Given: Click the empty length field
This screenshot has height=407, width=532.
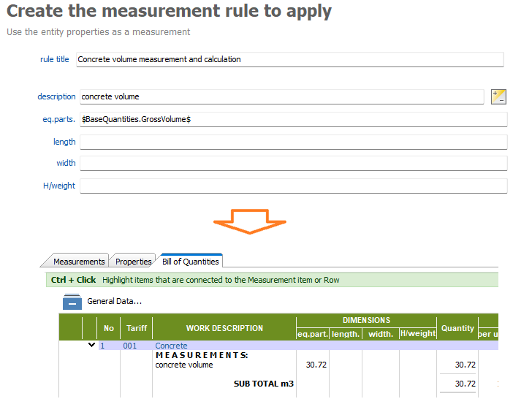Looking at the screenshot, I should click(x=292, y=142).
